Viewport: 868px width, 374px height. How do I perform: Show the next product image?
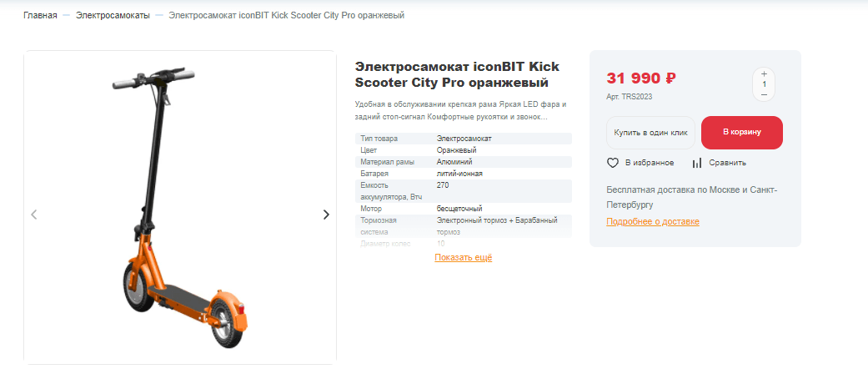click(x=326, y=215)
